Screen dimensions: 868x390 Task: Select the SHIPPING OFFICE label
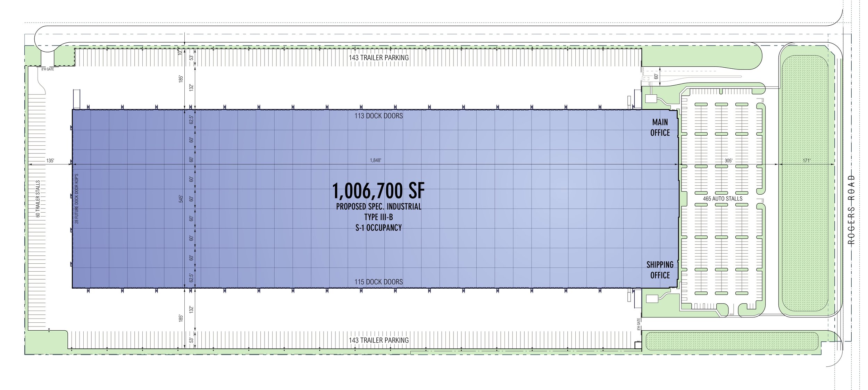tap(660, 270)
